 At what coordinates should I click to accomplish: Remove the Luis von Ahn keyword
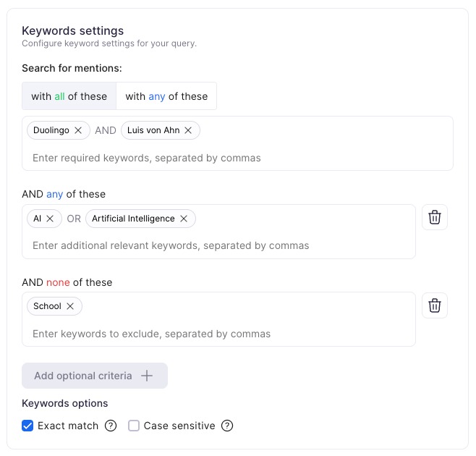click(x=188, y=130)
